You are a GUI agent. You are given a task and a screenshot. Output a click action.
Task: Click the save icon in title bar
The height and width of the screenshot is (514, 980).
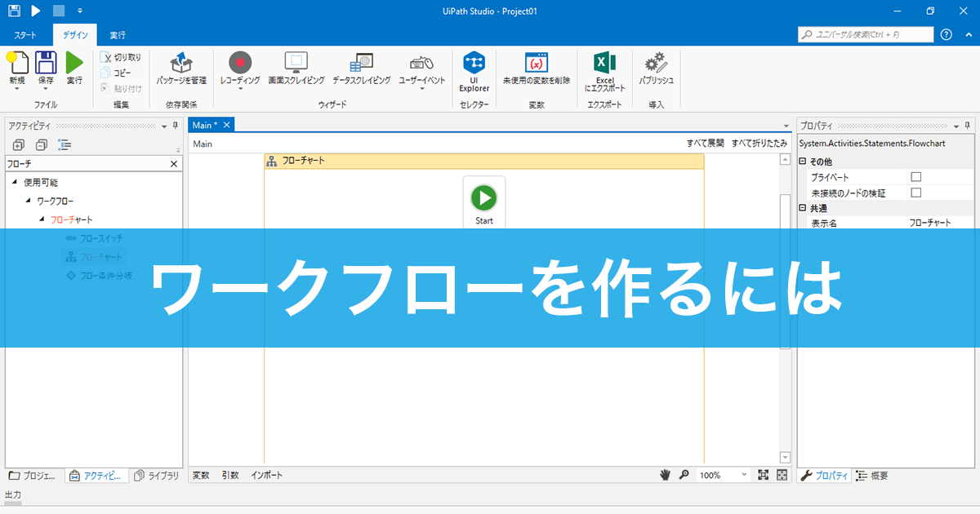point(15,11)
